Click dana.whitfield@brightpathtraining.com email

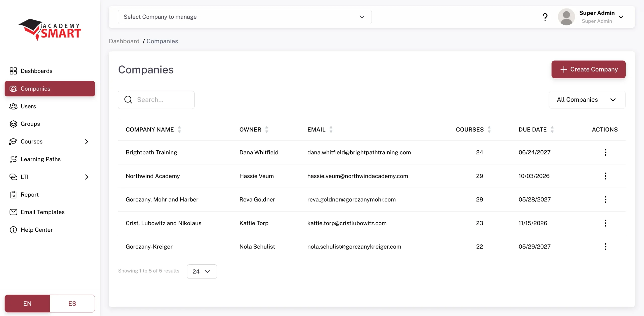click(359, 152)
